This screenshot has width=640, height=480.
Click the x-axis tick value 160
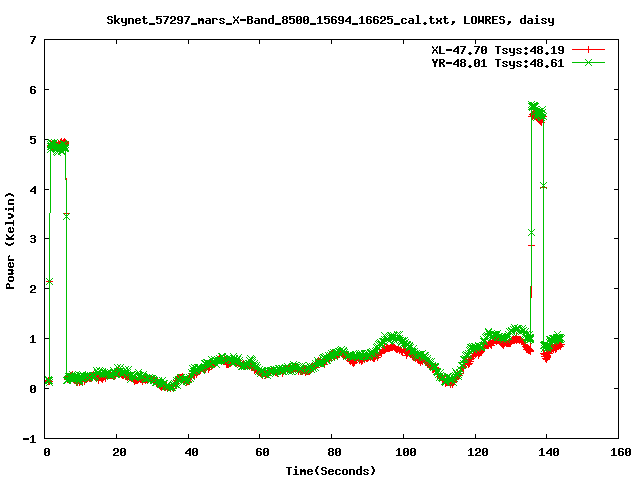click(x=621, y=452)
